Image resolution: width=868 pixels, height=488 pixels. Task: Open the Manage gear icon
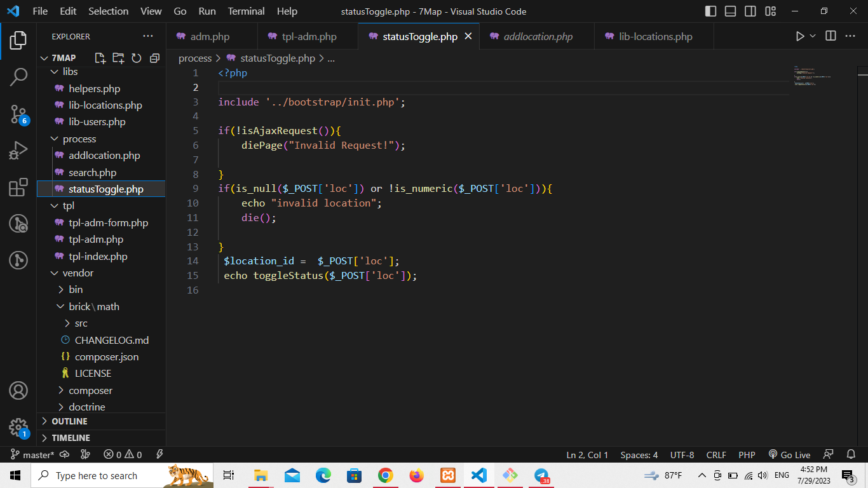click(18, 427)
